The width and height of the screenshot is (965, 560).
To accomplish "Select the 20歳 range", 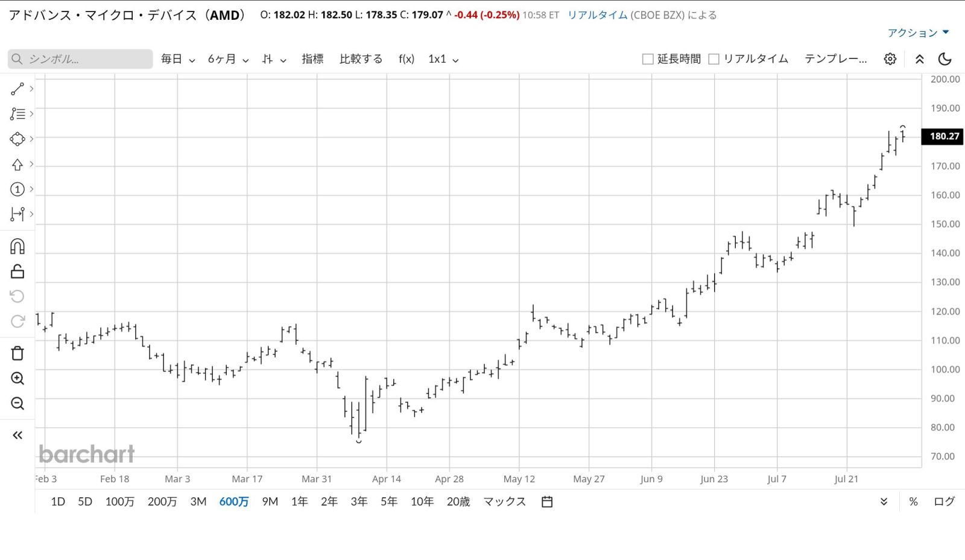I will click(458, 502).
